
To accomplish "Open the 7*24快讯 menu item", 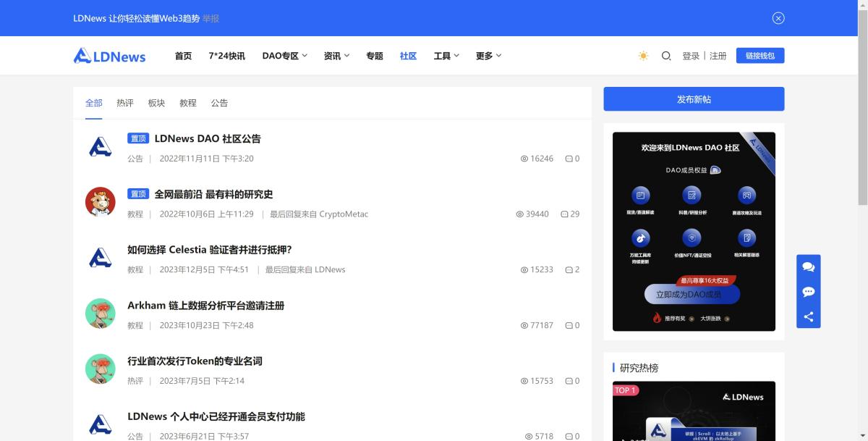I will (226, 55).
